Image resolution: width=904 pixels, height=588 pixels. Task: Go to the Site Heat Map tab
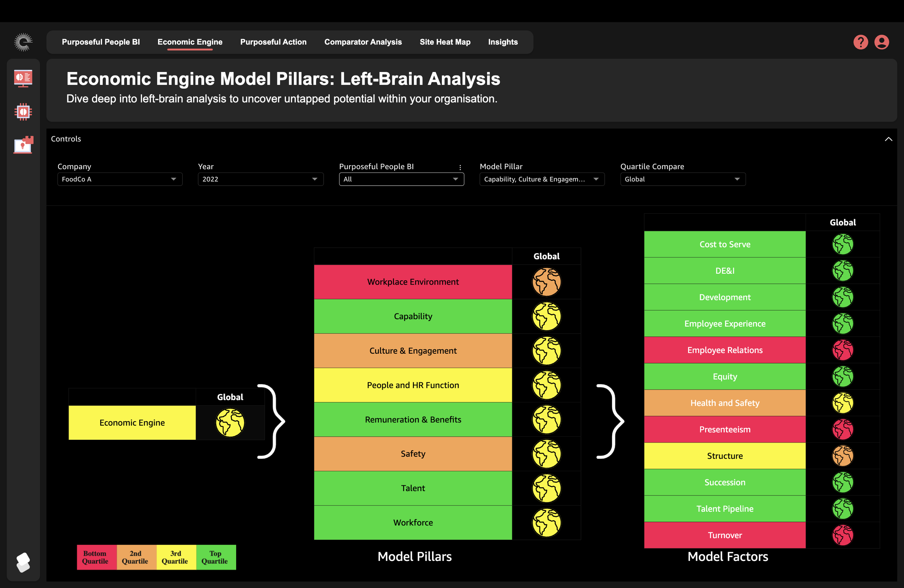coord(445,42)
